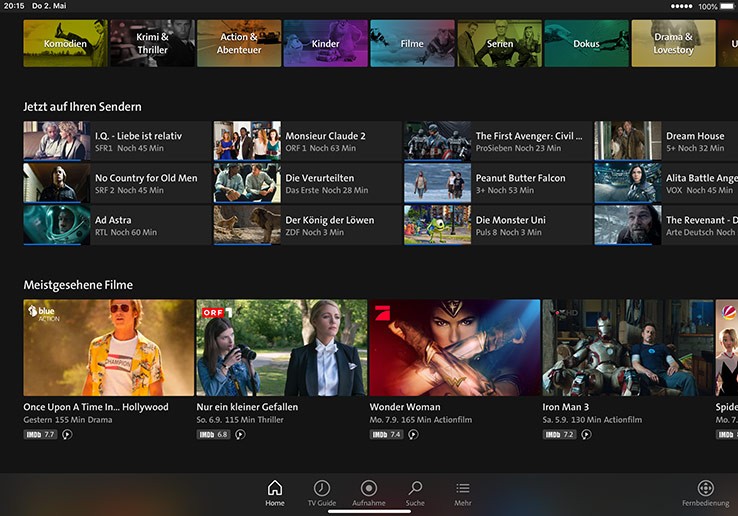Viewport: 738px width, 516px height.
Task: Click 'ZDF Noch 3 Min' text
Action: [x=314, y=232]
